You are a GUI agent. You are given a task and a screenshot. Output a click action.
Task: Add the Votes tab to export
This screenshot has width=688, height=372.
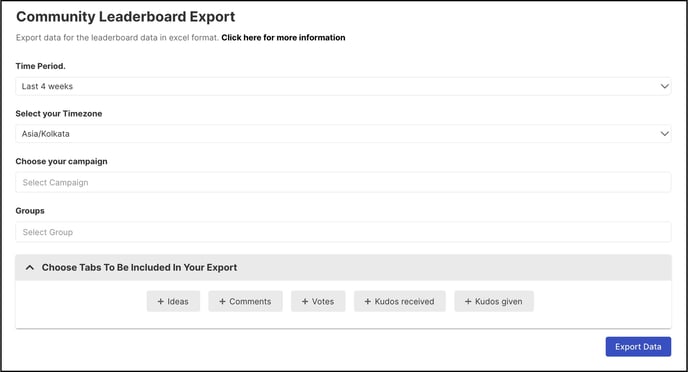click(318, 301)
